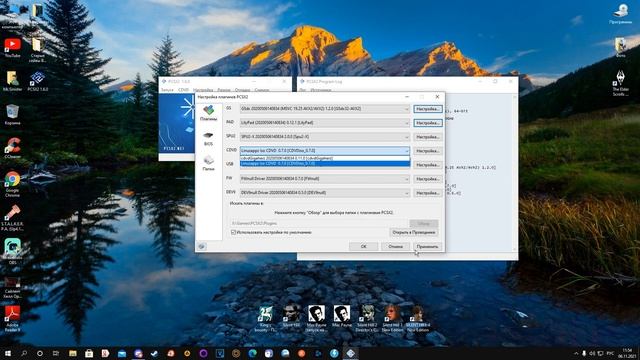Click the Отмена button
Image resolution: width=640 pixels, height=360 pixels.
click(x=395, y=247)
